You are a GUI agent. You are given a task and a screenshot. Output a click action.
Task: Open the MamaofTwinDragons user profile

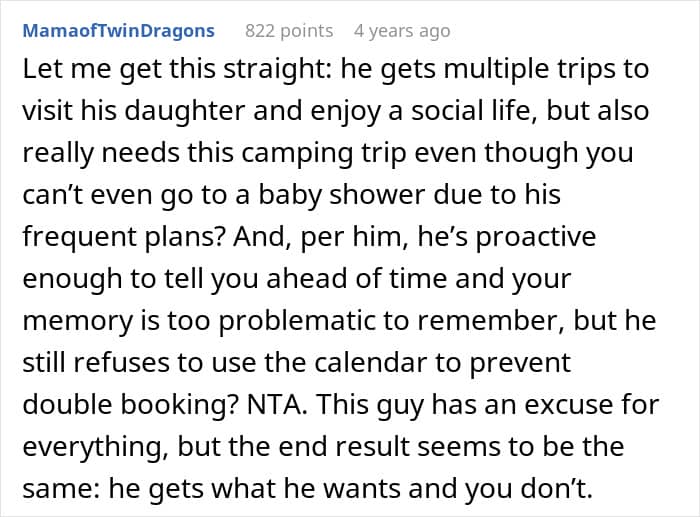click(x=118, y=31)
